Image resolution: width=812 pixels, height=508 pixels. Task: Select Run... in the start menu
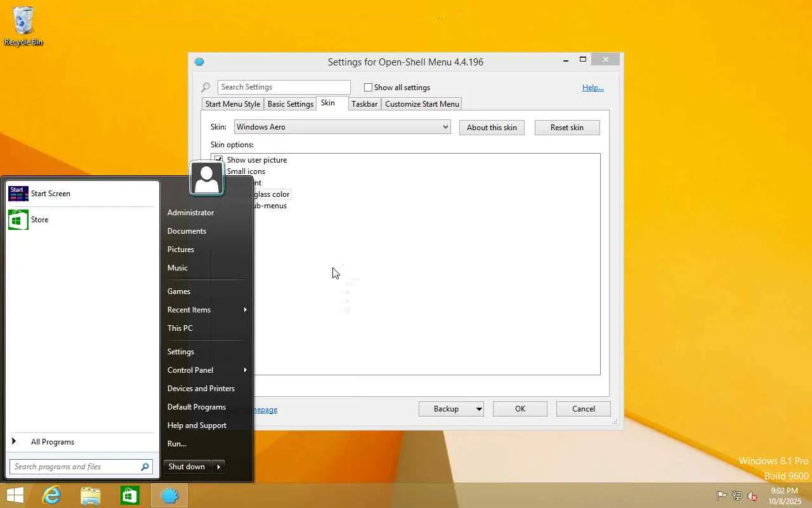(x=177, y=444)
